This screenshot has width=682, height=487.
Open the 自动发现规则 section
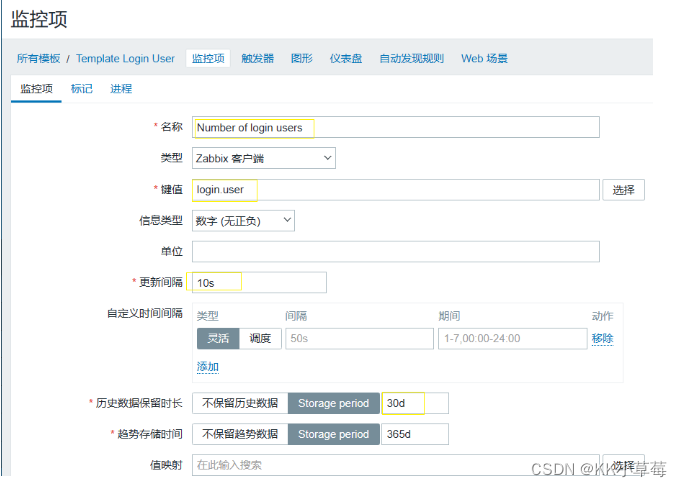[x=411, y=58]
